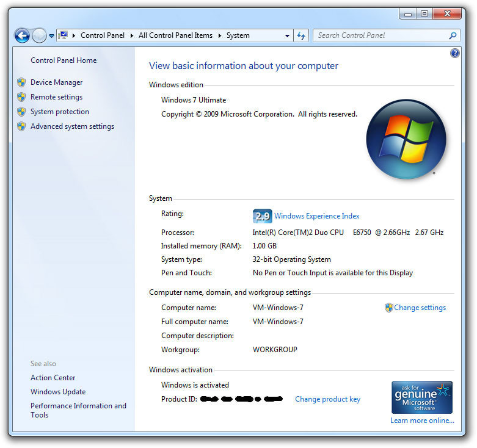Open Windows Update under See also

pos(58,392)
